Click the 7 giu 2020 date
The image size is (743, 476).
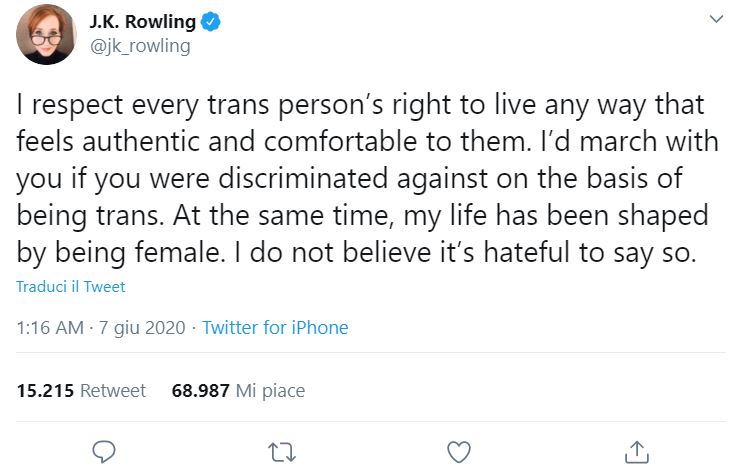(x=142, y=328)
